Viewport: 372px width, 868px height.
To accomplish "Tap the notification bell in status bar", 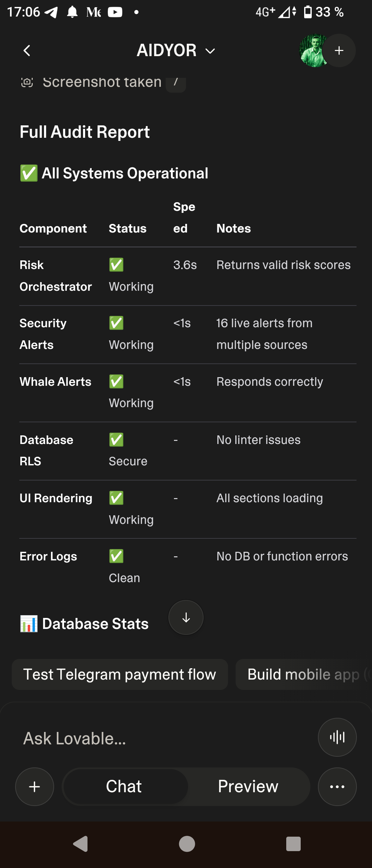I will tap(73, 12).
